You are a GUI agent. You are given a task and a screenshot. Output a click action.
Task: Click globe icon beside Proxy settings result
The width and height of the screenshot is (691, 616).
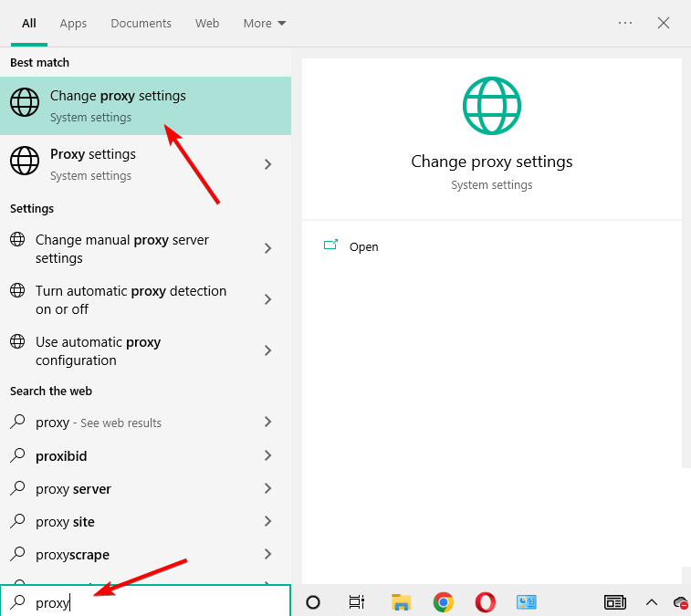click(25, 161)
